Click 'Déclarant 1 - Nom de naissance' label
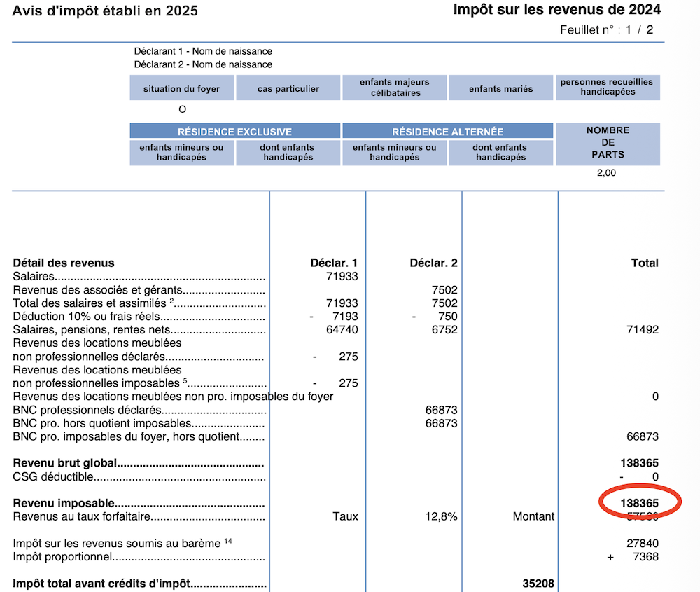This screenshot has width=700, height=592. click(204, 51)
